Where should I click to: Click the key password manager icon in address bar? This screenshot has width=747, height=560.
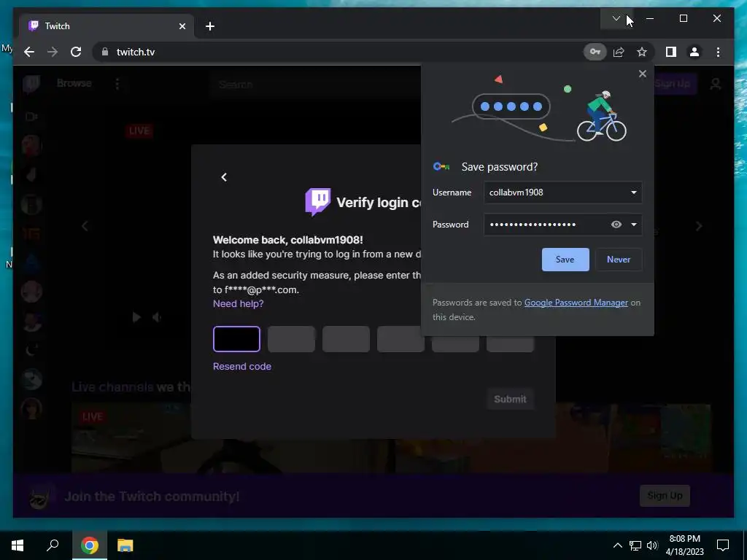(x=595, y=52)
